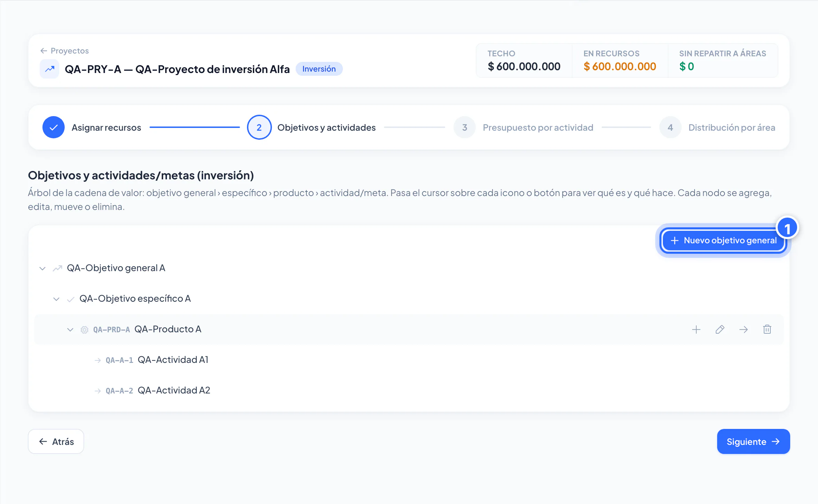Screen dimensions: 818x504
Task: Click the Techo $ 600.000.000 value
Action: 524,66
